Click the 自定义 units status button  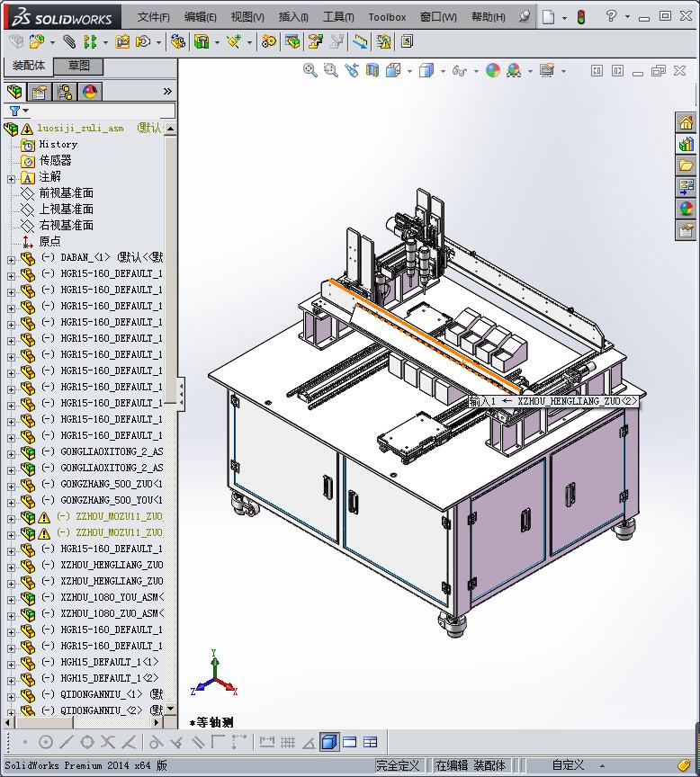point(568,765)
